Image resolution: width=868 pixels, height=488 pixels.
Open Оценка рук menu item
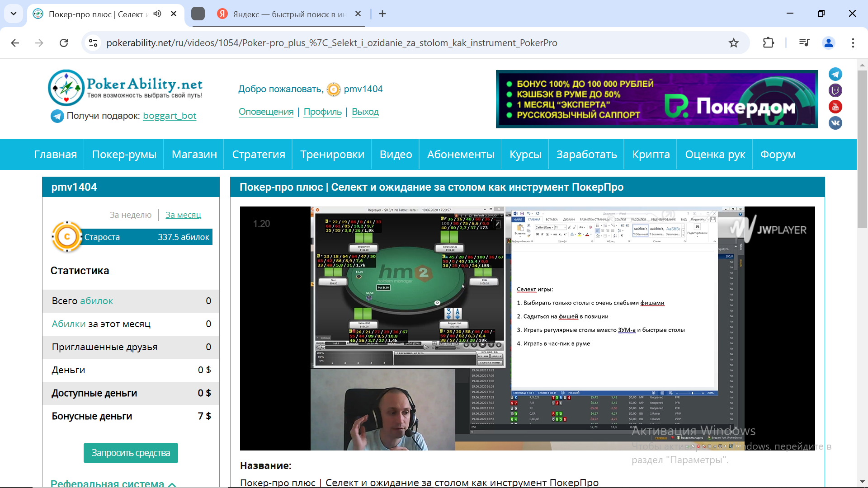click(715, 155)
